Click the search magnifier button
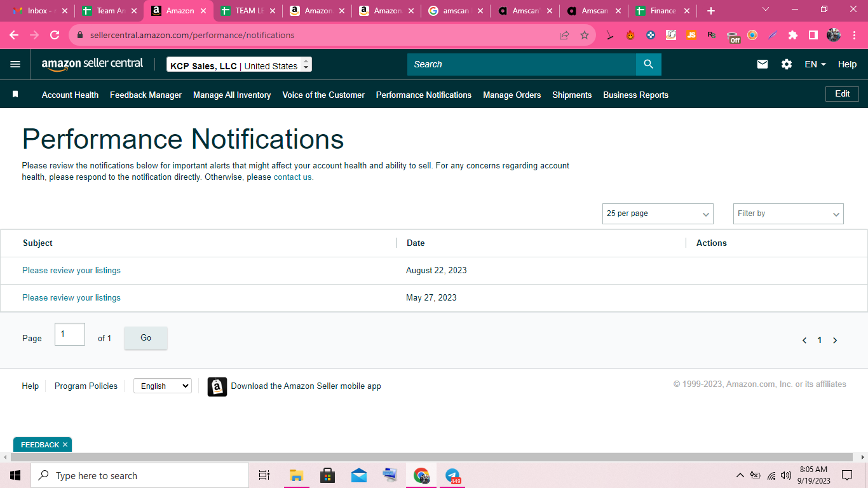 tap(648, 64)
